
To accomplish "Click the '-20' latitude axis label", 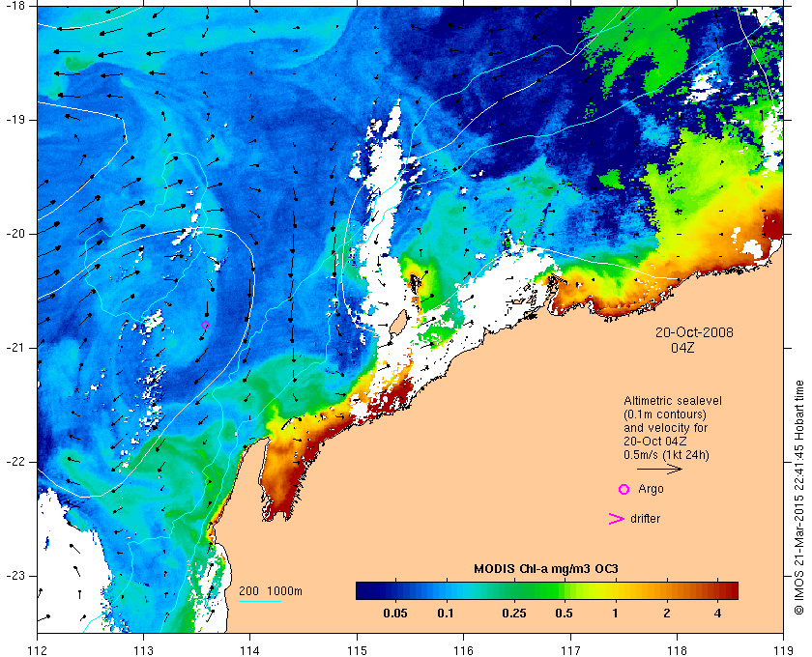I will tap(14, 234).
